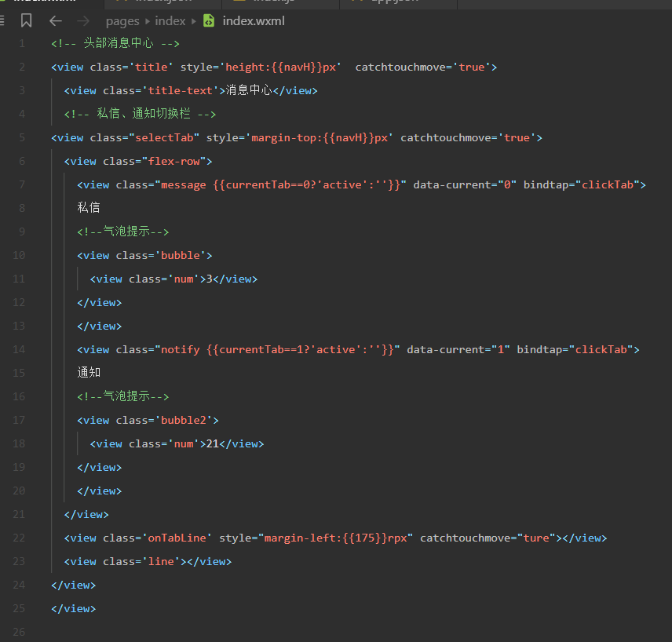Viewport: 672px width, 642px height.
Task: Click the text '私信' on line 8
Action: (x=89, y=207)
